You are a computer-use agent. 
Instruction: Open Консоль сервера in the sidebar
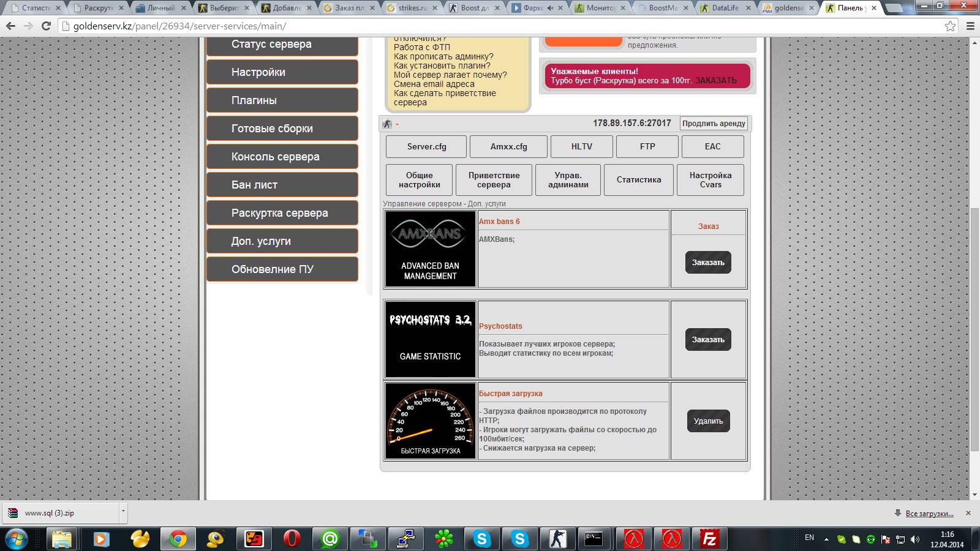pos(282,157)
